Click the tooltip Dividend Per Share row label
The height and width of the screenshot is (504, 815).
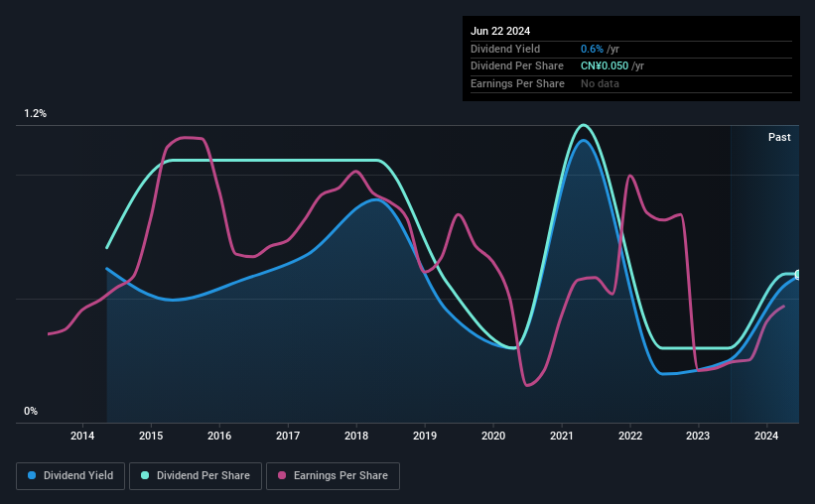pyautogui.click(x=516, y=66)
